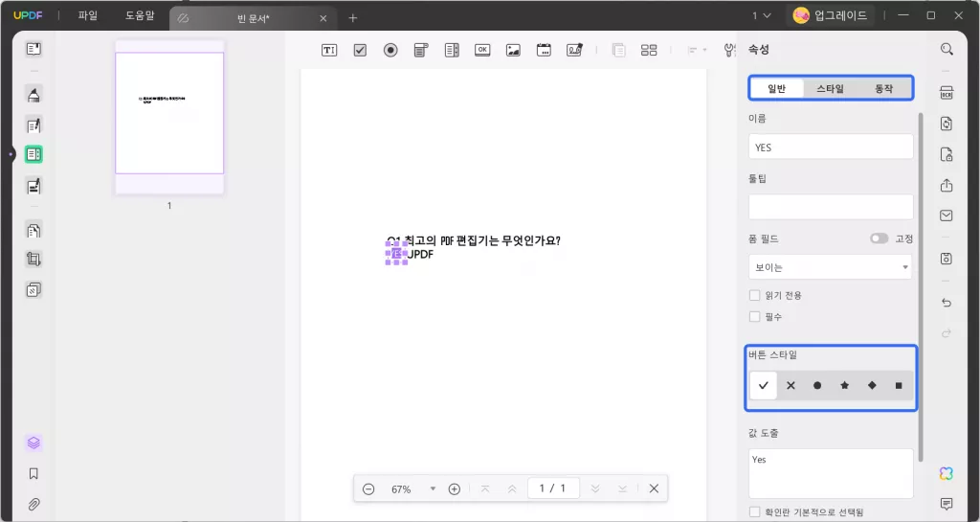
Task: Select the Image Field form tool
Action: pyautogui.click(x=513, y=51)
